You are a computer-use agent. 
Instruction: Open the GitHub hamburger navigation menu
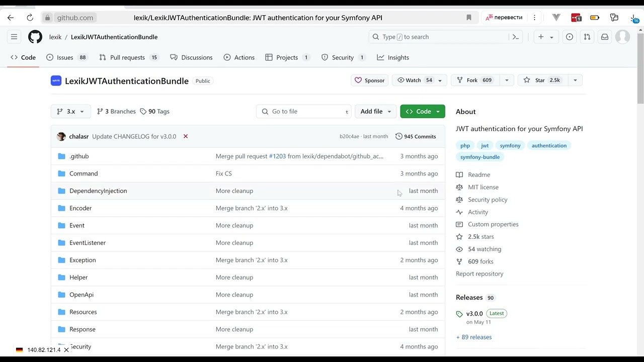point(14,37)
